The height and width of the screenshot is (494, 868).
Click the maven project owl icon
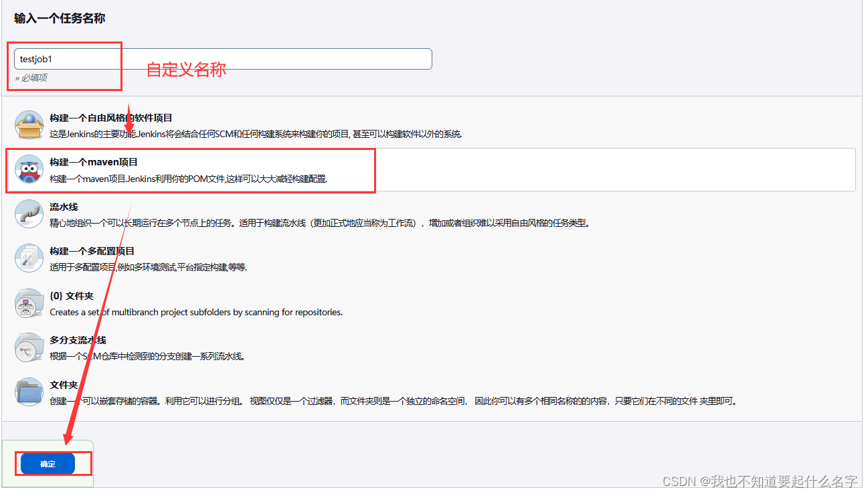29,170
